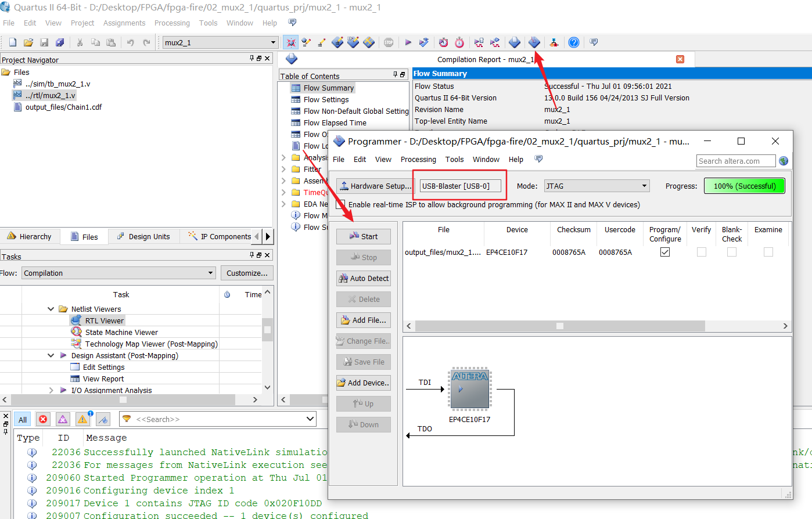Open the message search dropdown arrow
This screenshot has height=519, width=812.
coord(310,419)
